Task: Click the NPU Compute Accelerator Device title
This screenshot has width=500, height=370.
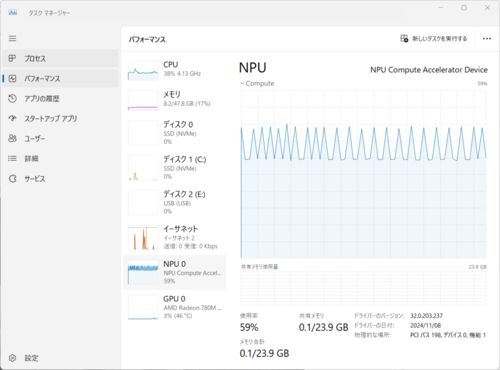Action: click(429, 70)
